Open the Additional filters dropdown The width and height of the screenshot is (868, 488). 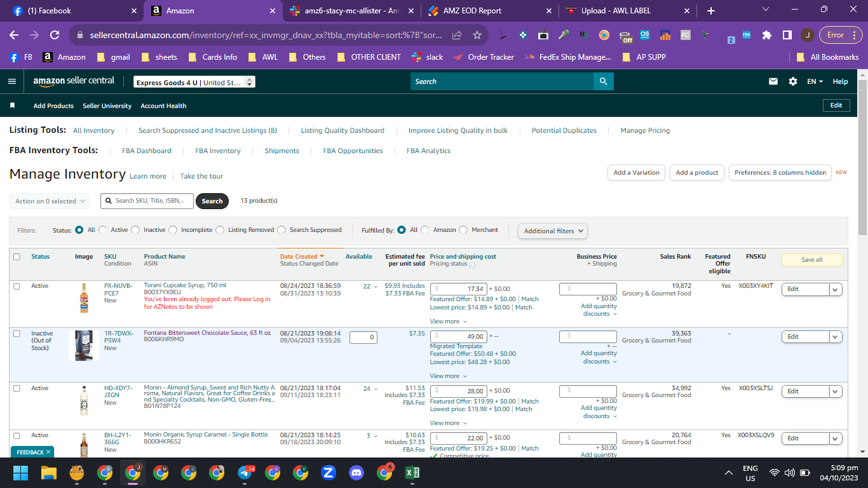[553, 231]
